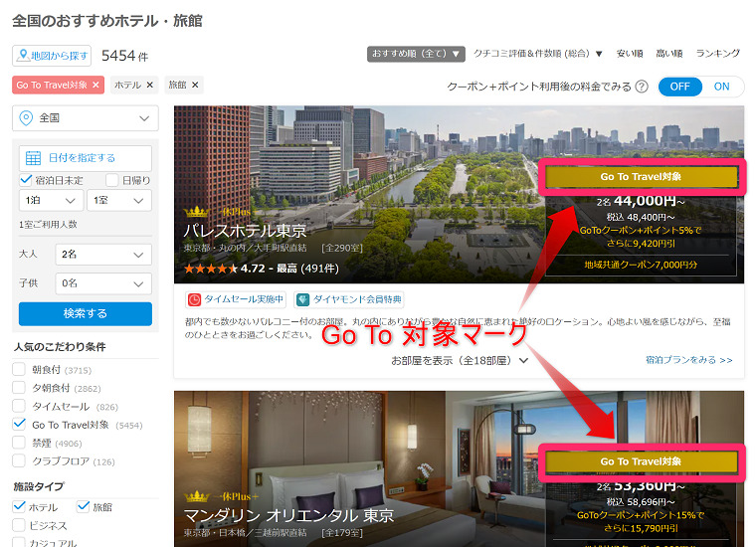Click the map pin icon on 地図から探す
This screenshot has height=547, width=756.
23,56
